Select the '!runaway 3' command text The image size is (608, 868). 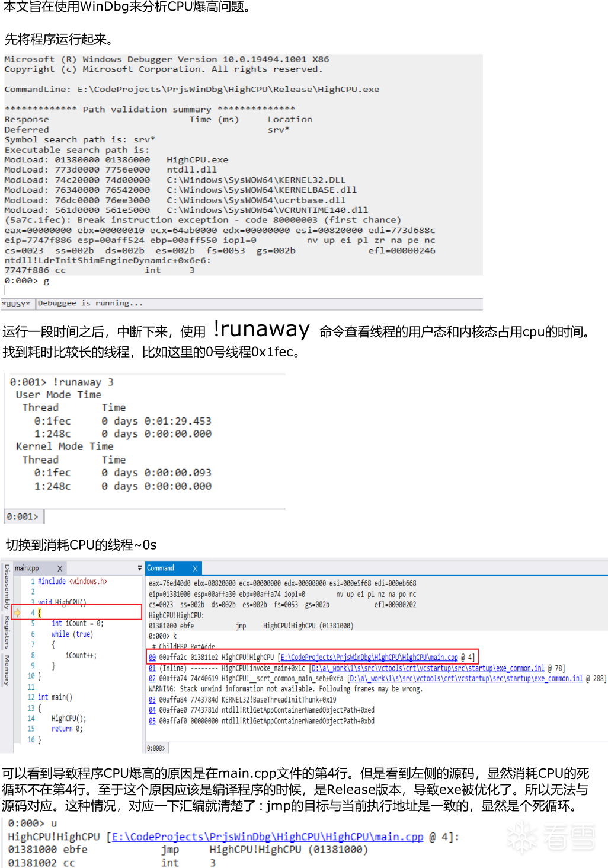pyautogui.click(x=84, y=382)
